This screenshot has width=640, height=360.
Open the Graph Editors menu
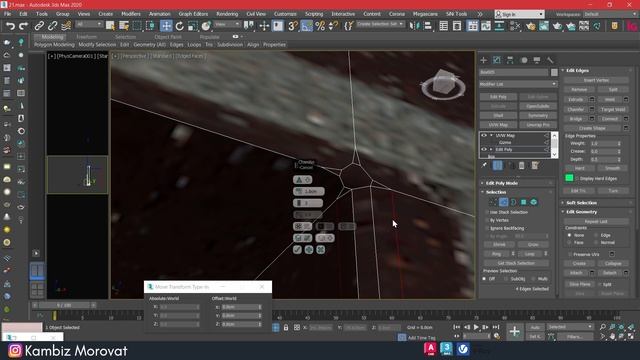click(193, 14)
